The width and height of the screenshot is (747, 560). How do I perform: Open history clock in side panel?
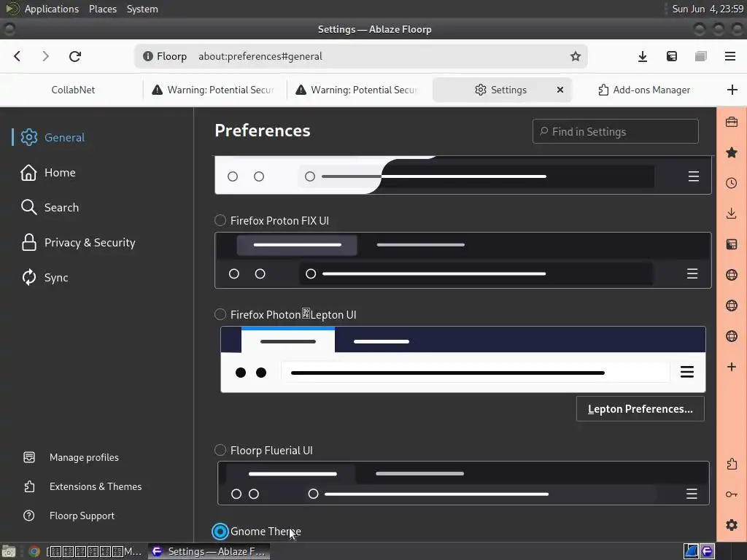point(732,183)
